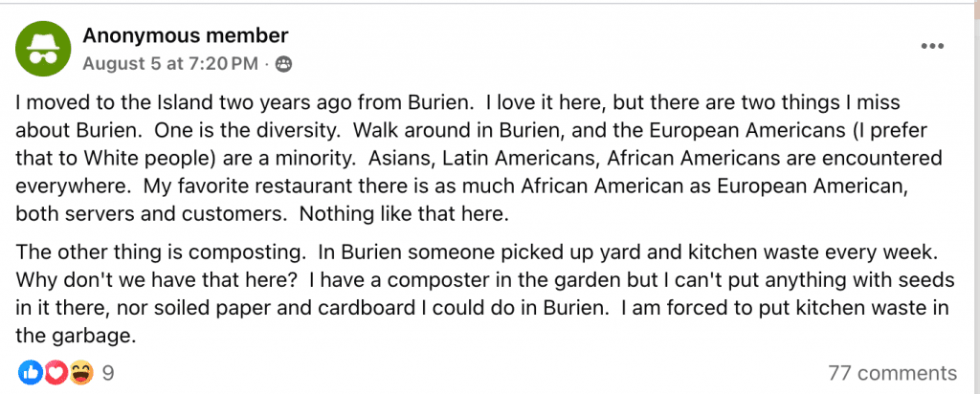Click the blue thumbs-up Like reaction icon
This screenshot has width=980, height=394.
[30, 372]
